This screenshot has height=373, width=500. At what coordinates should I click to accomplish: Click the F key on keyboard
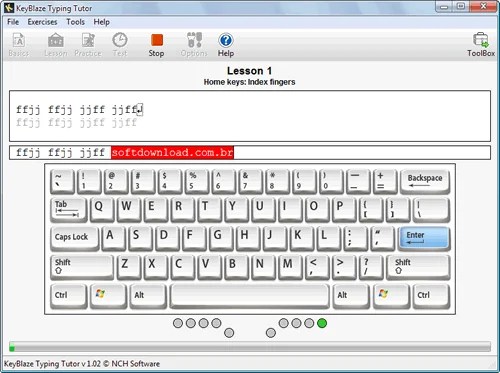point(194,238)
